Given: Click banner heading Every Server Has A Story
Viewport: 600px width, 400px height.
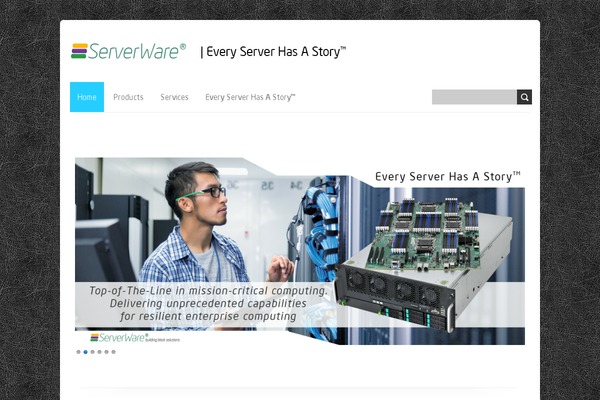Looking at the screenshot, I should 448,176.
